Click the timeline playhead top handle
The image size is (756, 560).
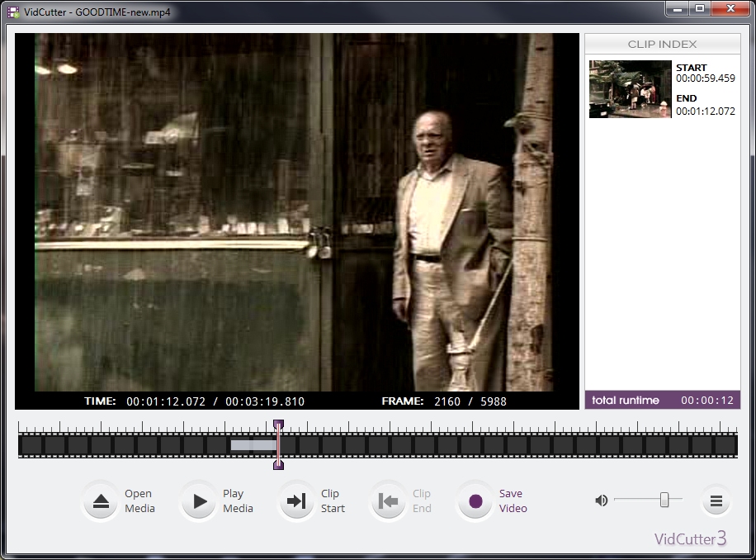click(x=278, y=425)
